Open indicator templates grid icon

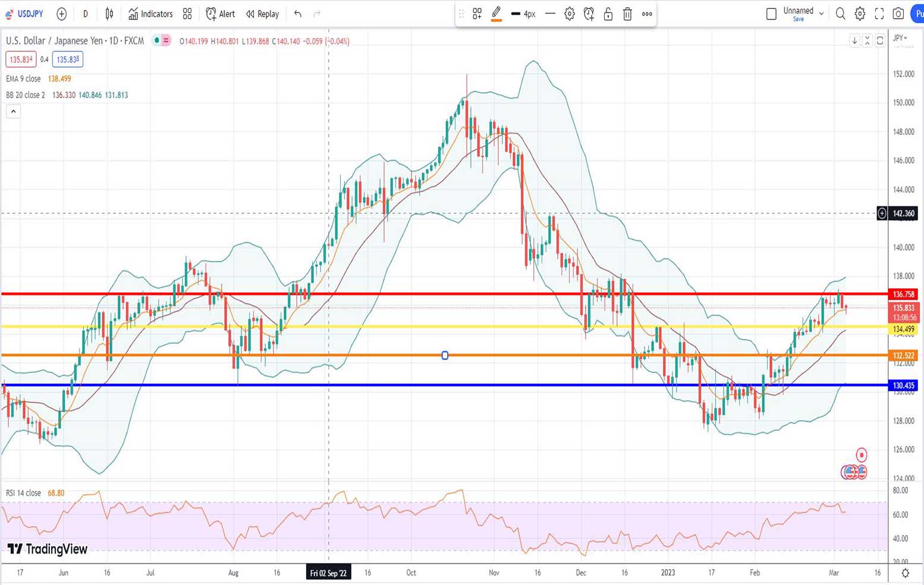[187, 14]
